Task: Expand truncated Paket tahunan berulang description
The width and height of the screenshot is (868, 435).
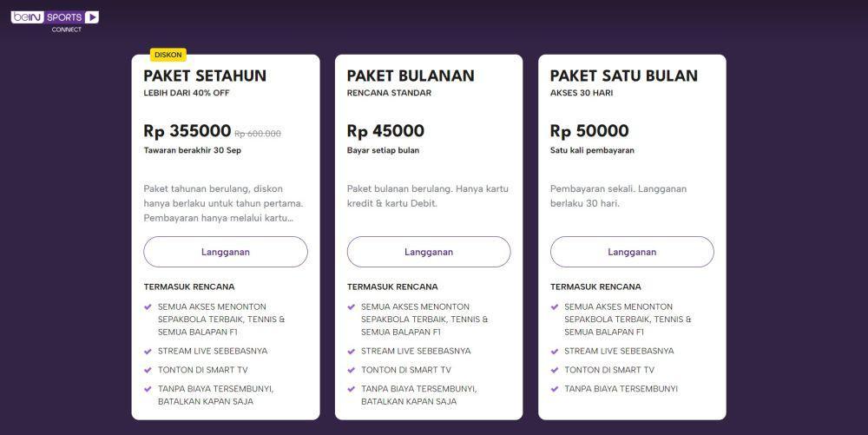Action: pos(223,203)
